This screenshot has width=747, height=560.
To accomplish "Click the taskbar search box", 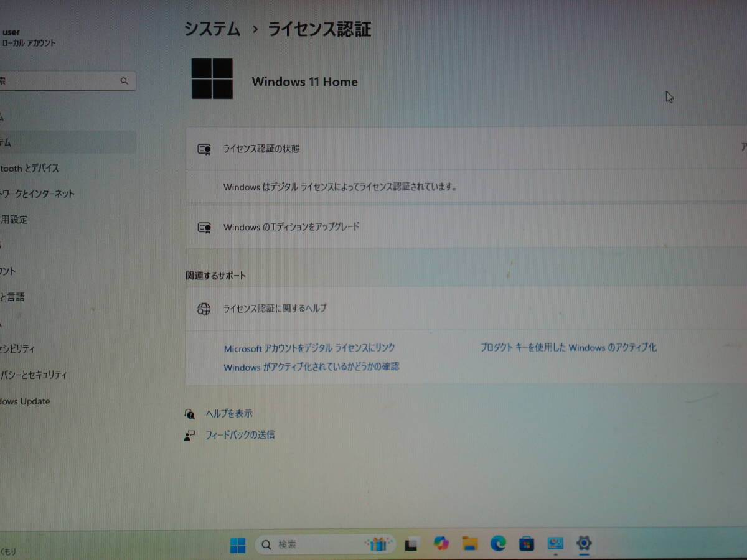I will pyautogui.click(x=325, y=544).
